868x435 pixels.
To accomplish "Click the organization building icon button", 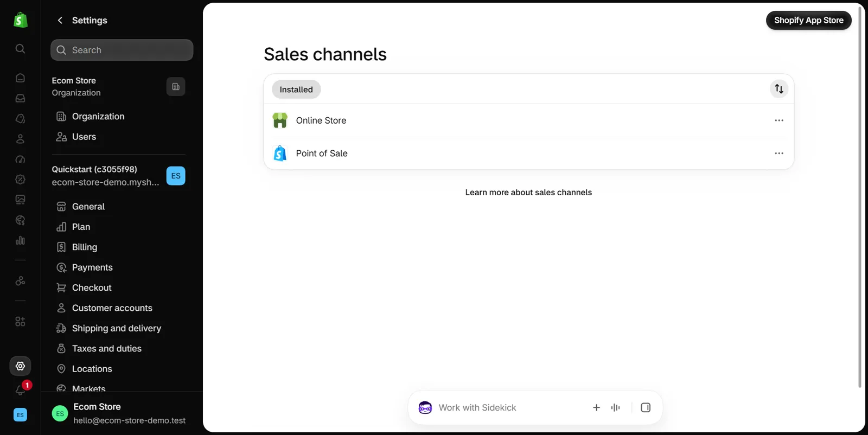I will (176, 87).
